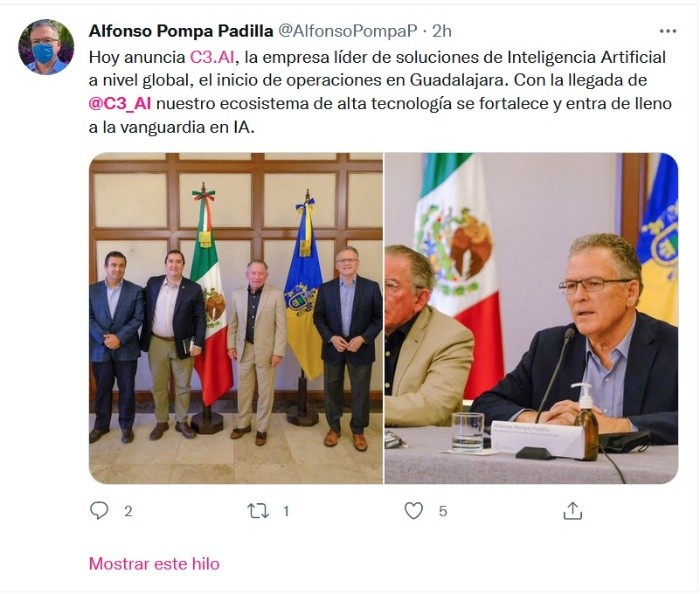Screen dimensions: 700x594
Task: Retweet this post using the arrows icon
Action: click(258, 511)
